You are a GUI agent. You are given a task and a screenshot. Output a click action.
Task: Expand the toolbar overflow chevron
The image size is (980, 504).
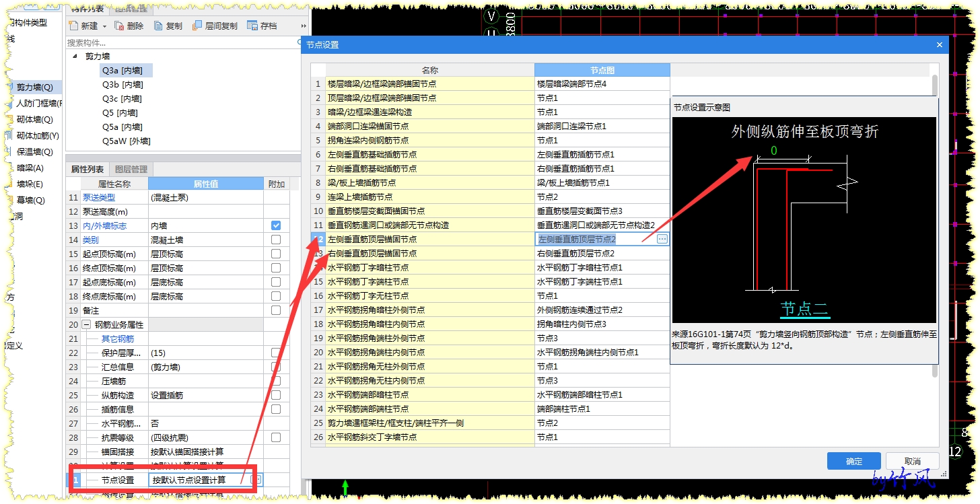tap(304, 26)
